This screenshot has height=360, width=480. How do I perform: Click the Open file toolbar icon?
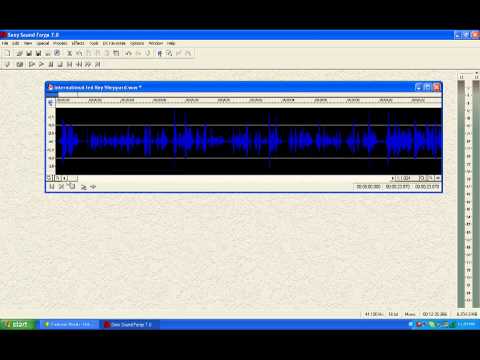[x=20, y=53]
